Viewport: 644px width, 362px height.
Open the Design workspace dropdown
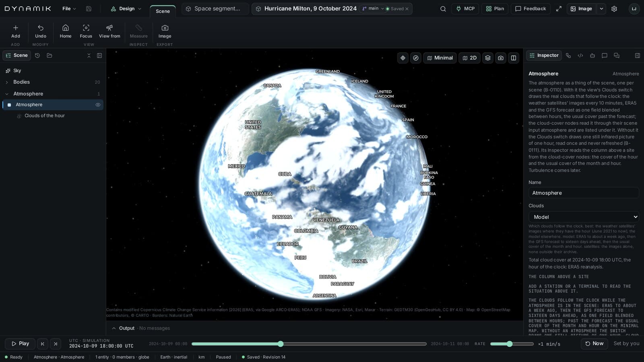coord(126,8)
